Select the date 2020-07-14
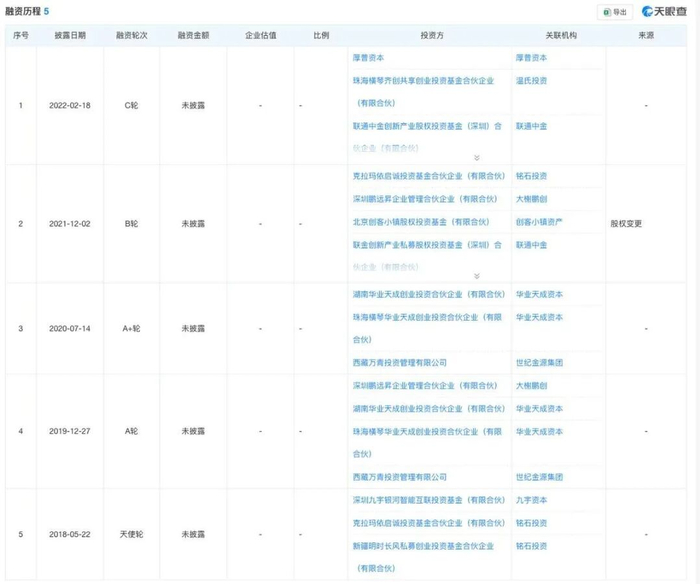Image resolution: width=700 pixels, height=584 pixels. pyautogui.click(x=70, y=329)
